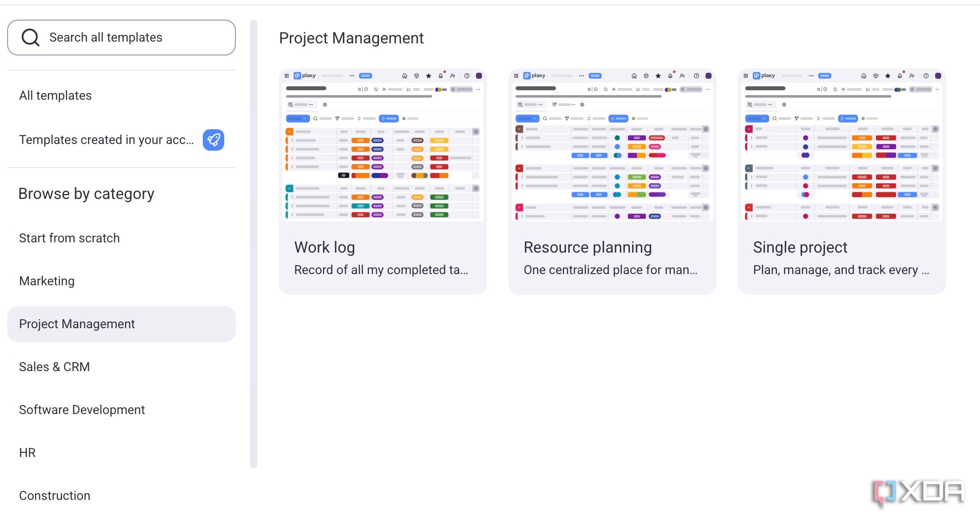Open the Software Development category
This screenshot has width=980, height=524.
click(82, 410)
